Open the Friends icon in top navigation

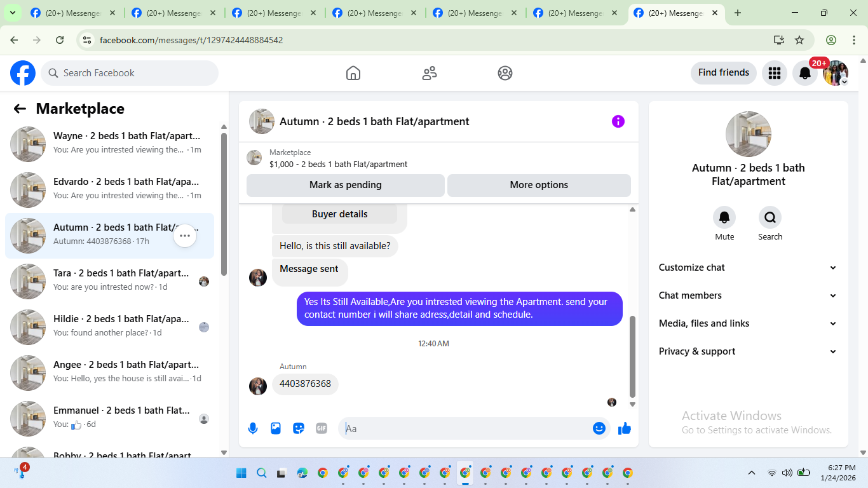(430, 73)
